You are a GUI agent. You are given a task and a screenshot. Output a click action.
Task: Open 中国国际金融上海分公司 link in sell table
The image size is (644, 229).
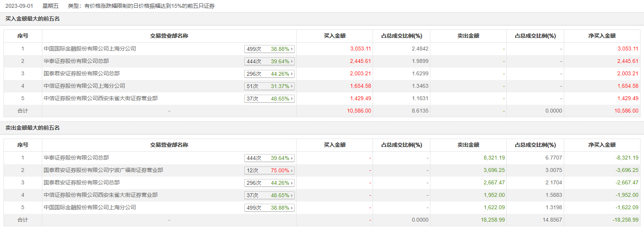pyautogui.click(x=90, y=207)
